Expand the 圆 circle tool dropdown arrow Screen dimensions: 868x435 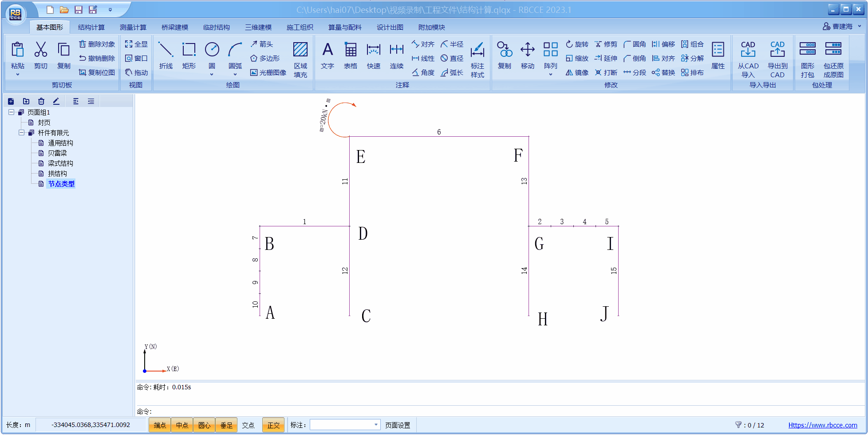point(212,74)
